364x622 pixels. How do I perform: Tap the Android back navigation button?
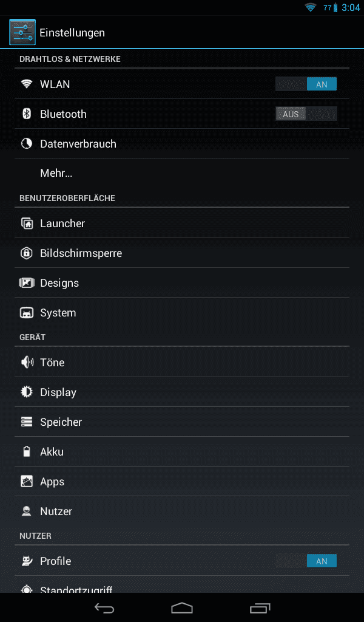104,607
